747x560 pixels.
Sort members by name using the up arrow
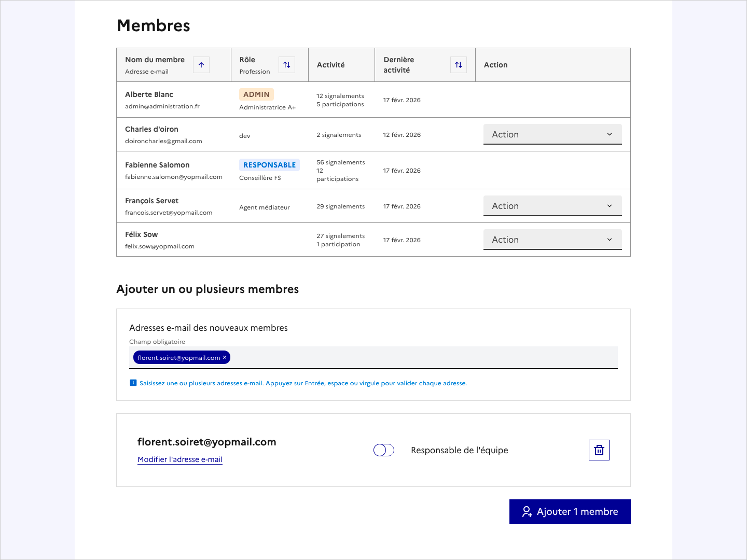(201, 65)
